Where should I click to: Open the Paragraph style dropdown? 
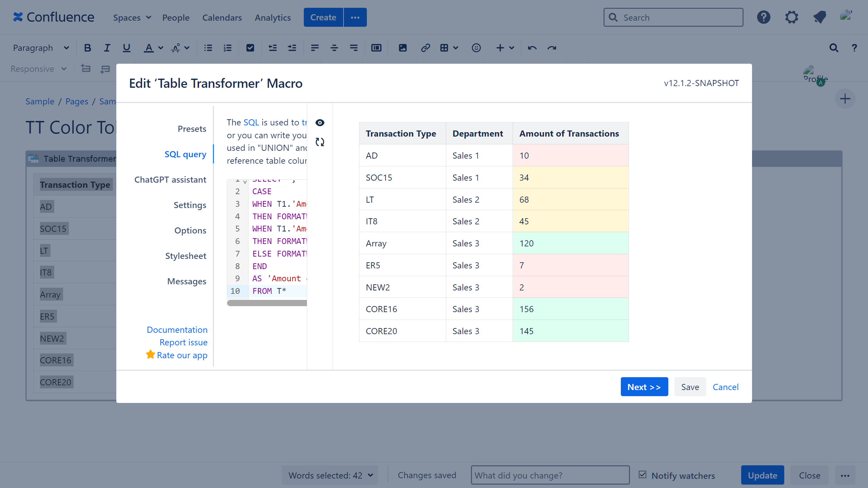pos(41,48)
